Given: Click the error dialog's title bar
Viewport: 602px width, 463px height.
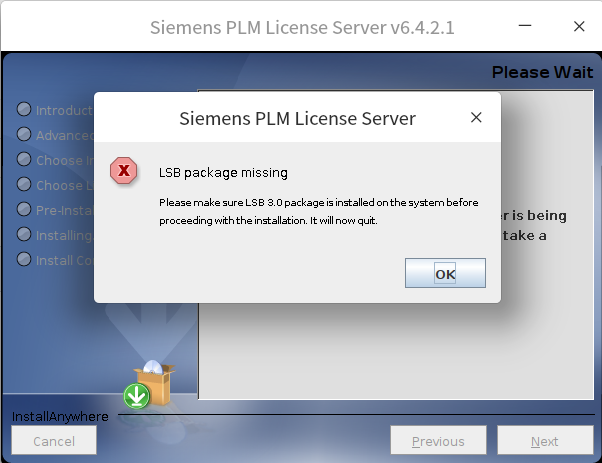Looking at the screenshot, I should coord(296,118).
